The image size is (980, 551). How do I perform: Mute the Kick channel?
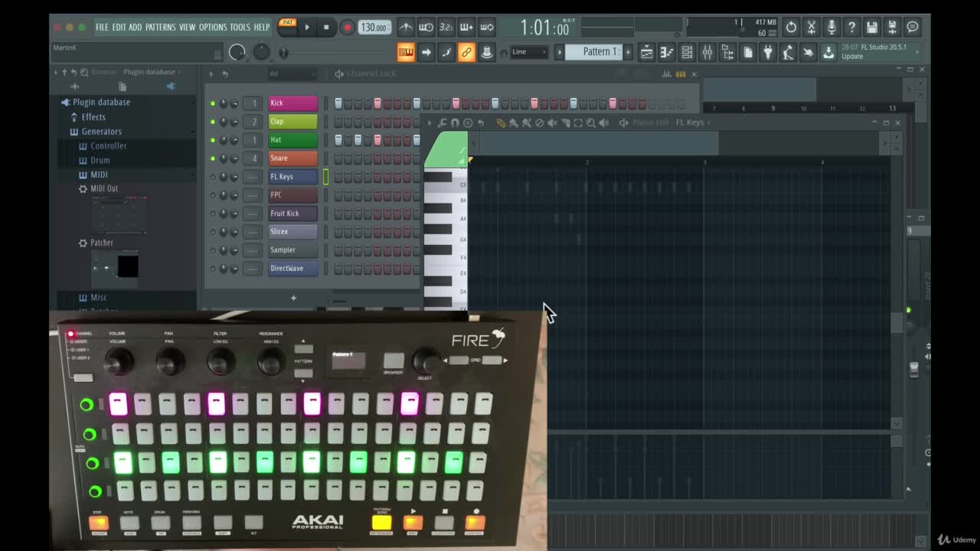coord(213,103)
